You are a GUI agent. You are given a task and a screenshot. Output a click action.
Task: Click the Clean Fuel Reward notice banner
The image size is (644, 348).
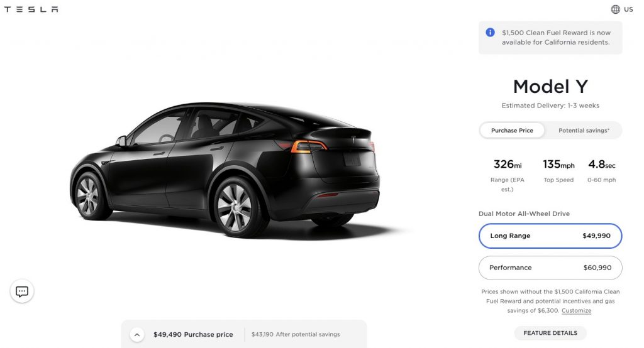click(550, 37)
